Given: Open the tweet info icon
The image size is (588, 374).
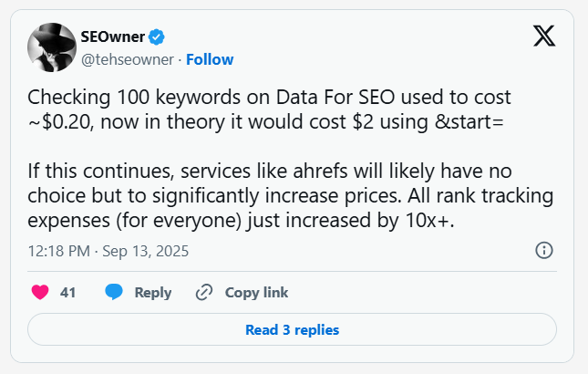Looking at the screenshot, I should coord(543,250).
